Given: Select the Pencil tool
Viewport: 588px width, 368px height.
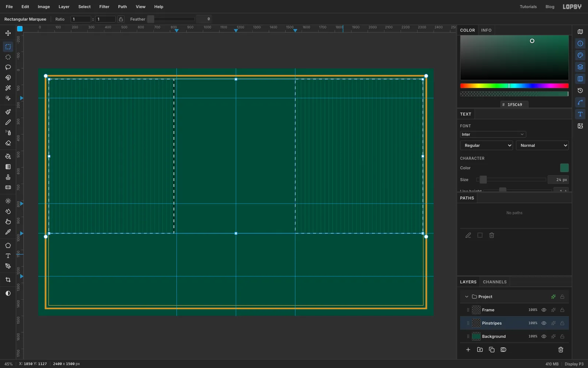Looking at the screenshot, I should (8, 122).
